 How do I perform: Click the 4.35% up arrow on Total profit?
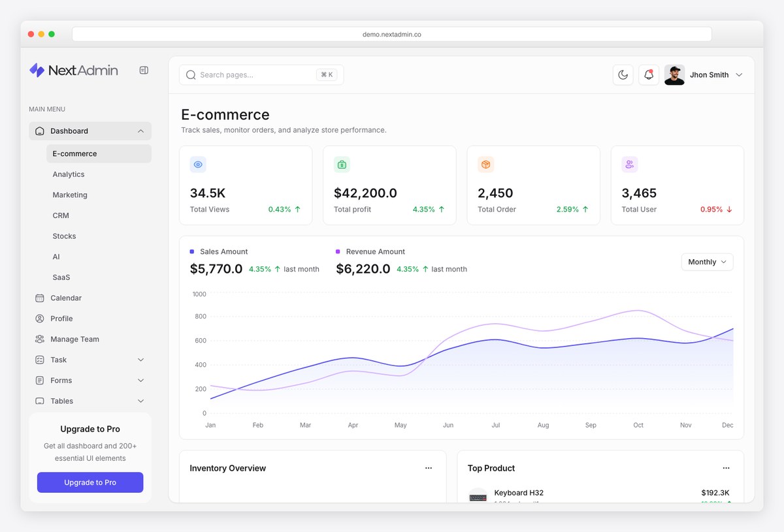click(x=442, y=210)
